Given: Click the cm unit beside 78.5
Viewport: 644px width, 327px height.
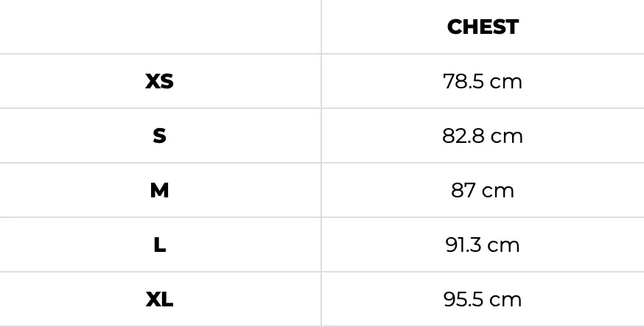Looking at the screenshot, I should coord(506,81).
